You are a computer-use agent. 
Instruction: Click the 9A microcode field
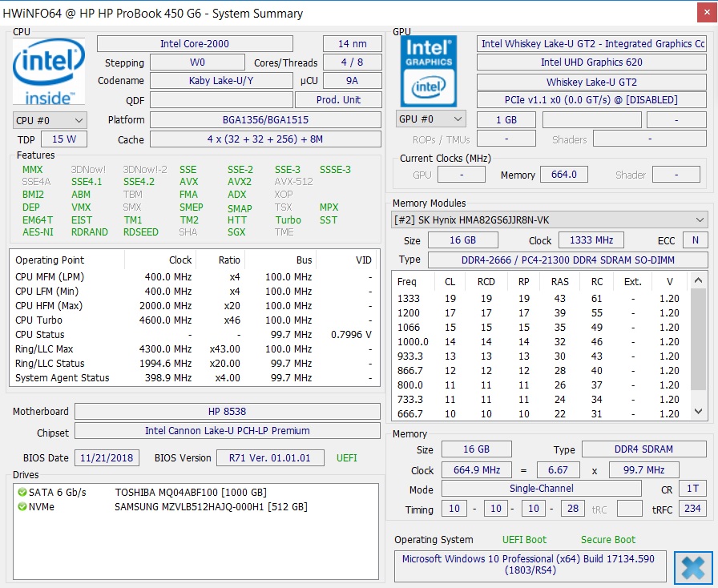352,81
